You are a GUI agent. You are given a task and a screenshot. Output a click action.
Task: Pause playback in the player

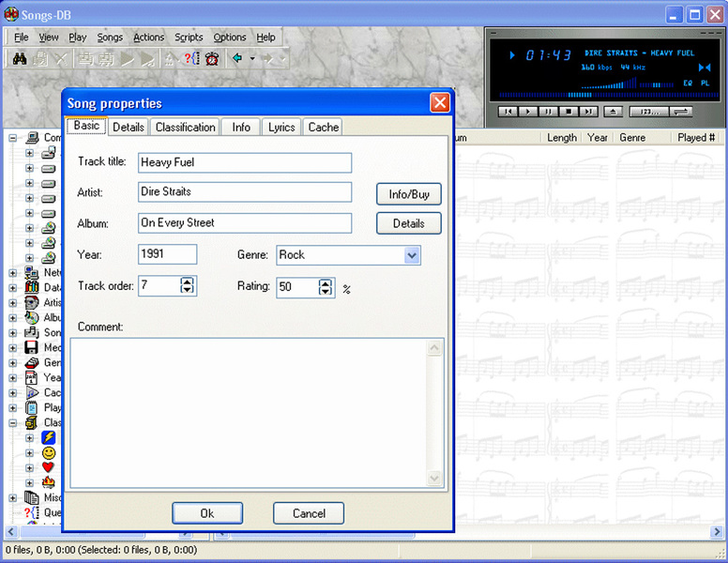548,112
